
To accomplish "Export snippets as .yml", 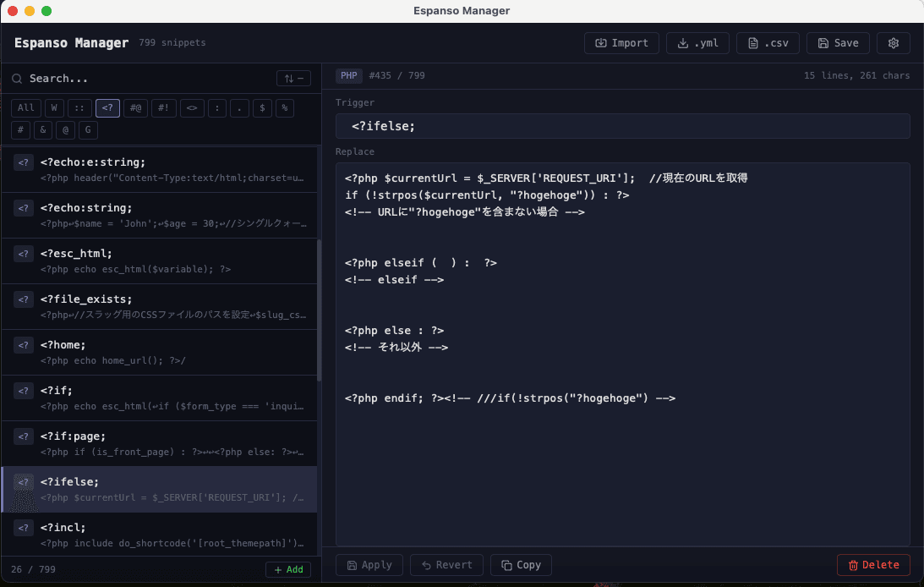I will pos(697,43).
